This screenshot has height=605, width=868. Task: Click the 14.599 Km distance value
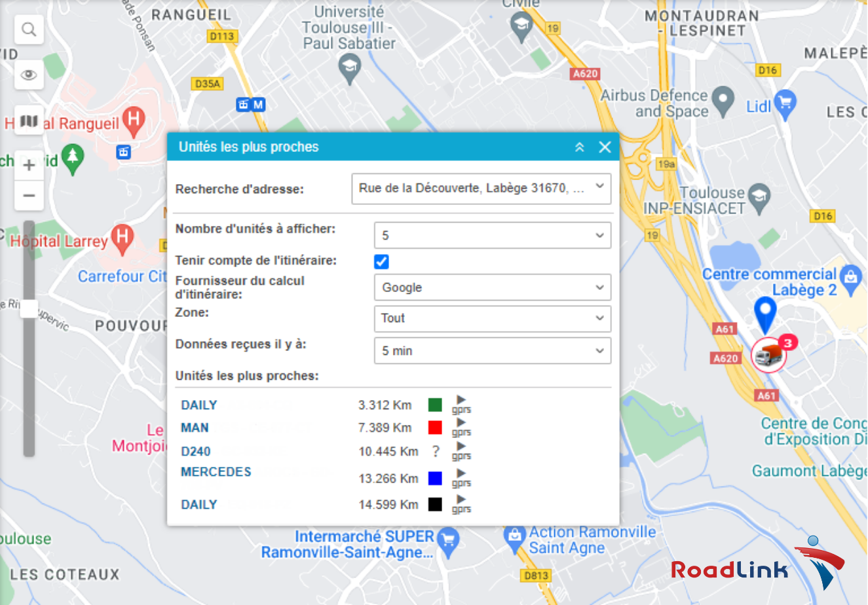click(388, 505)
